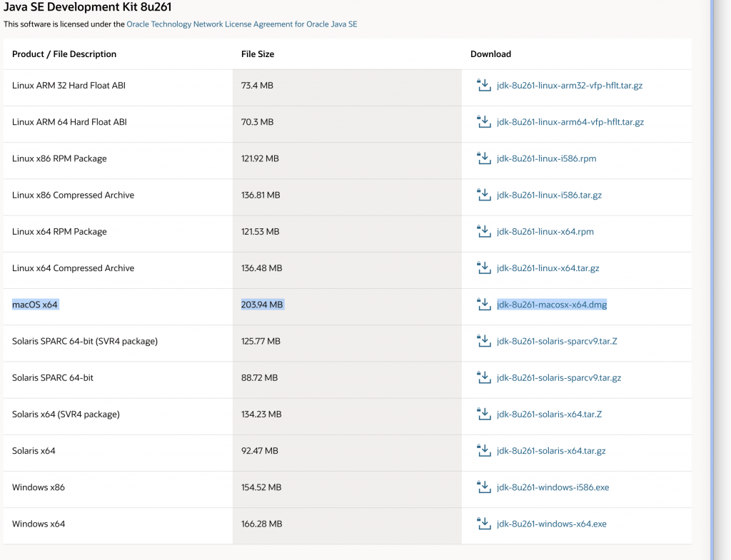Download jdk-8u261-linux-i586.tar.gz link
The height and width of the screenshot is (560, 731).
(x=549, y=195)
